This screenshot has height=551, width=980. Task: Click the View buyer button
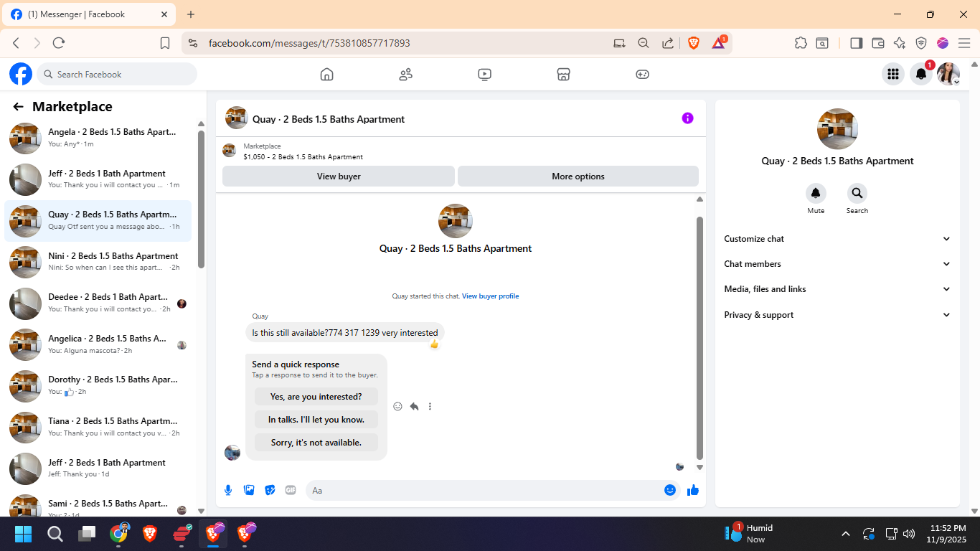tap(339, 176)
